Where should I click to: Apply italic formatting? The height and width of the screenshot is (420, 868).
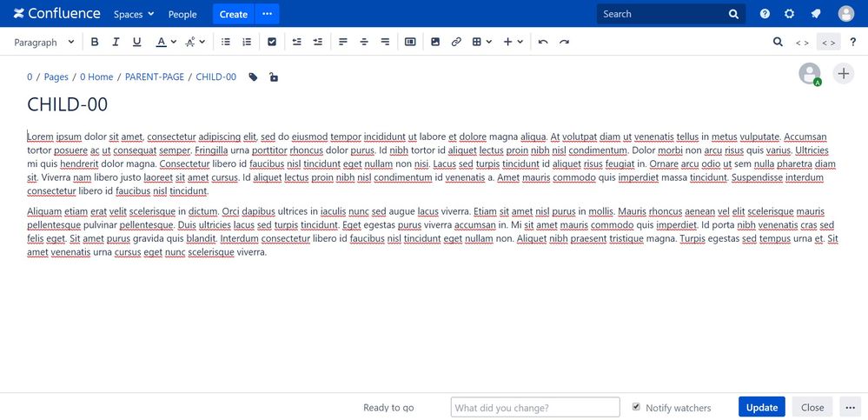click(116, 42)
